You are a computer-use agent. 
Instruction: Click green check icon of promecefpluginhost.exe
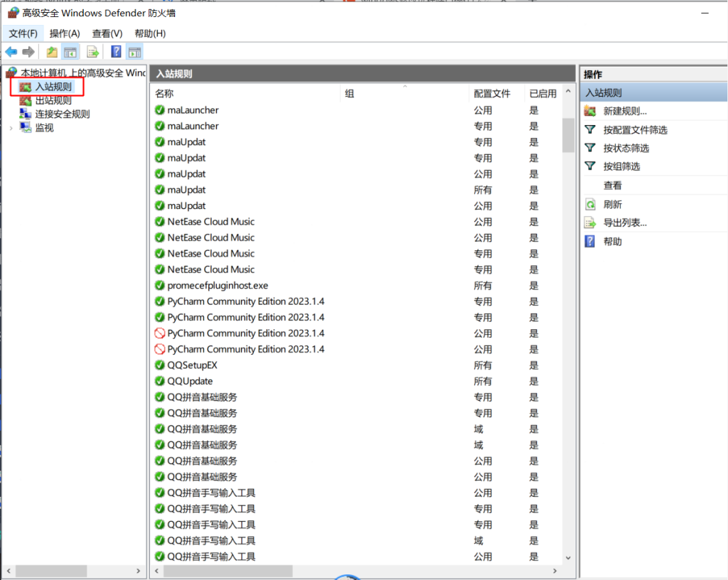coord(160,285)
